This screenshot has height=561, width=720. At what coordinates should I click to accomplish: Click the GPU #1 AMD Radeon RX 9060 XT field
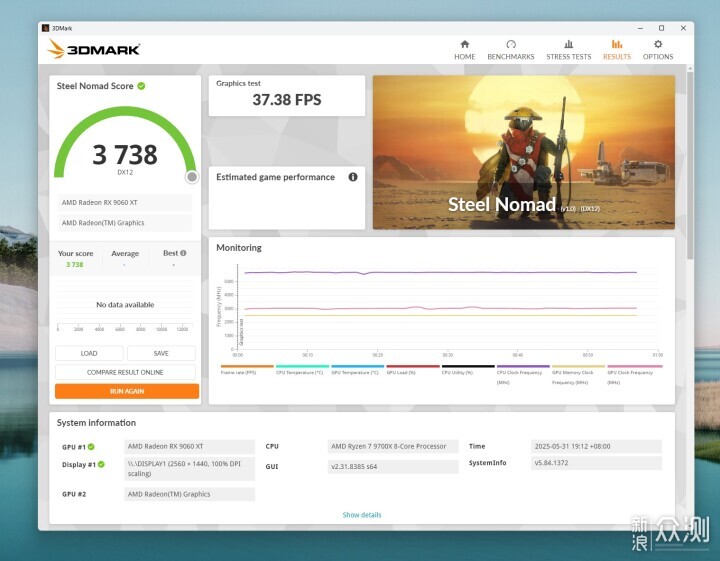(x=190, y=446)
